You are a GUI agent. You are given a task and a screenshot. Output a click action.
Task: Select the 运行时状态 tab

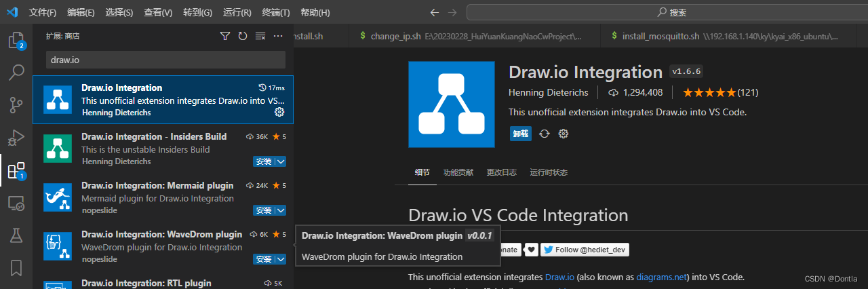pyautogui.click(x=549, y=172)
